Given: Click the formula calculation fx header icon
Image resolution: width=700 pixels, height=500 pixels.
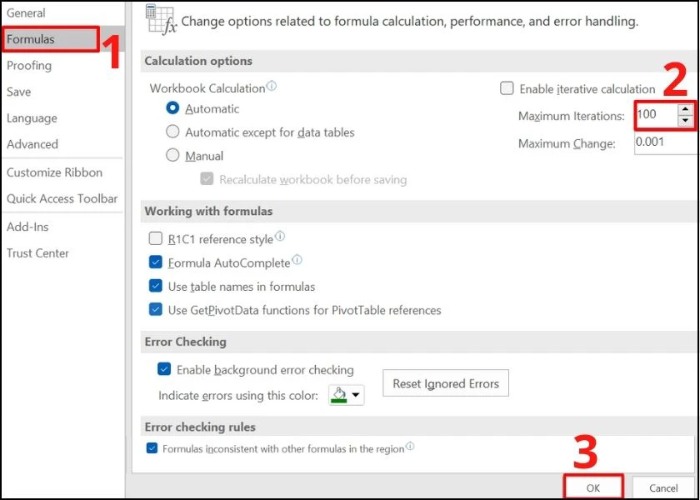Looking at the screenshot, I should [x=160, y=19].
